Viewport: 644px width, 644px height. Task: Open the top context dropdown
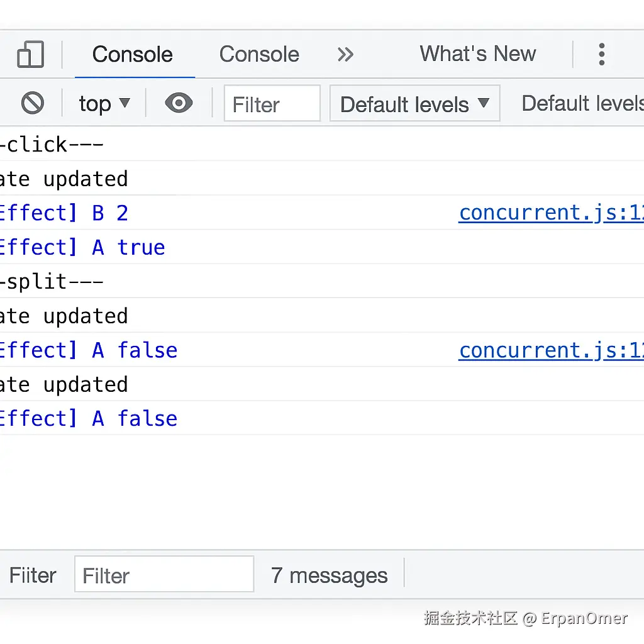(x=104, y=103)
